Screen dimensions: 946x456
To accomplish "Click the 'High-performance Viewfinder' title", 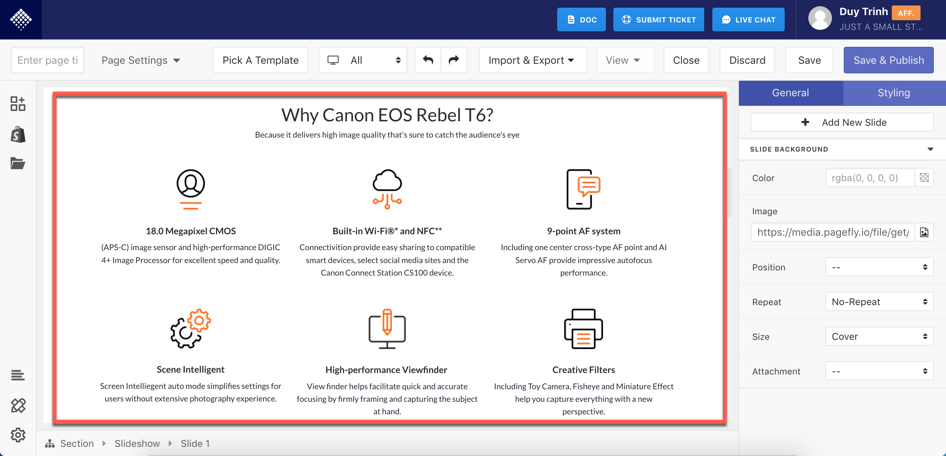I will [386, 370].
